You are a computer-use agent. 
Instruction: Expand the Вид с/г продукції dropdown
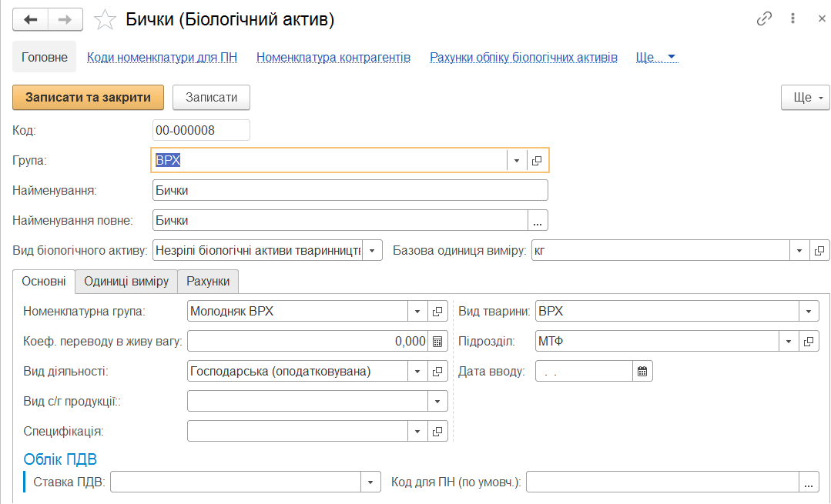tap(437, 402)
